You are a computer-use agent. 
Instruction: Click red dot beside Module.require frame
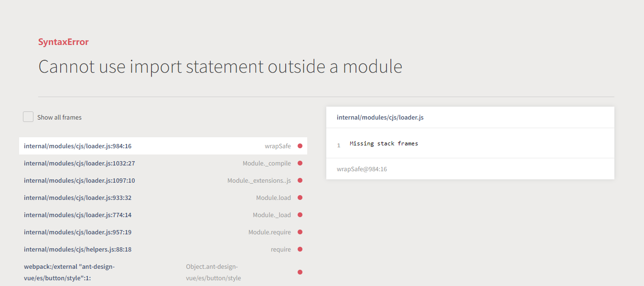pyautogui.click(x=300, y=232)
